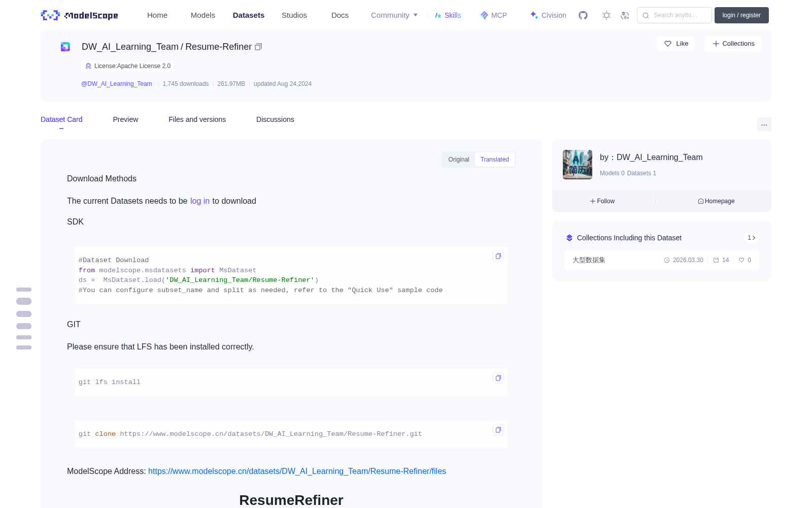The width and height of the screenshot is (812, 508).
Task: Select the Dataset Card tab
Action: point(61,119)
